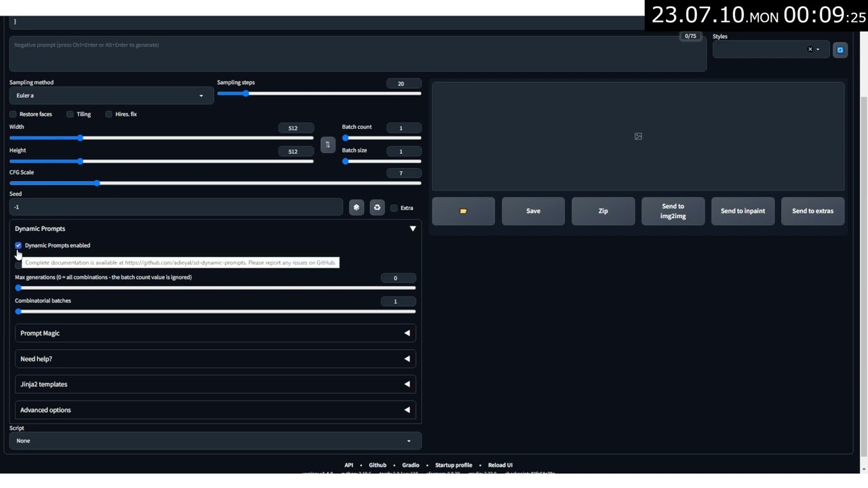
Task: Click Width value box 512
Action: 296,128
